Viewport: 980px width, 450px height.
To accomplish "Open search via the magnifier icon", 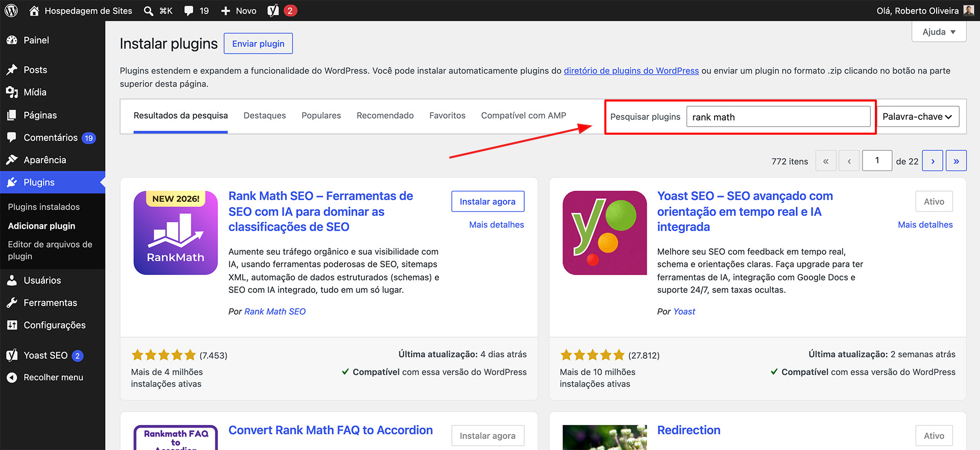I will click(x=149, y=11).
